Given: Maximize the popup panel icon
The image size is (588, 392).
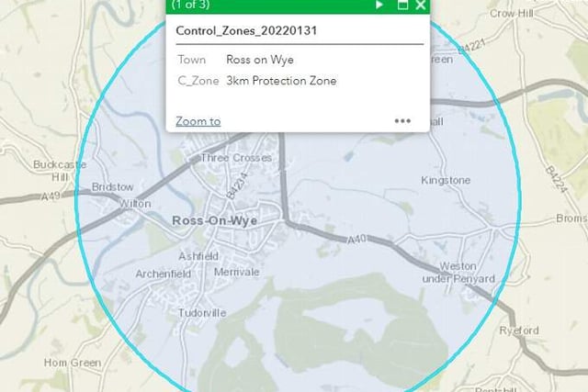Looking at the screenshot, I should [402, 5].
